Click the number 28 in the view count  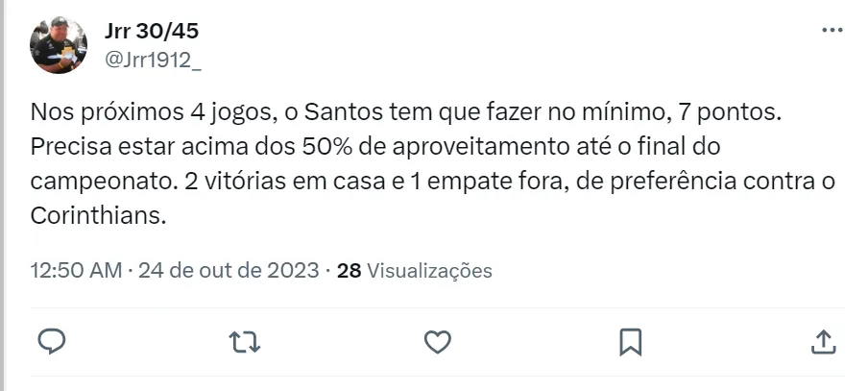click(350, 271)
